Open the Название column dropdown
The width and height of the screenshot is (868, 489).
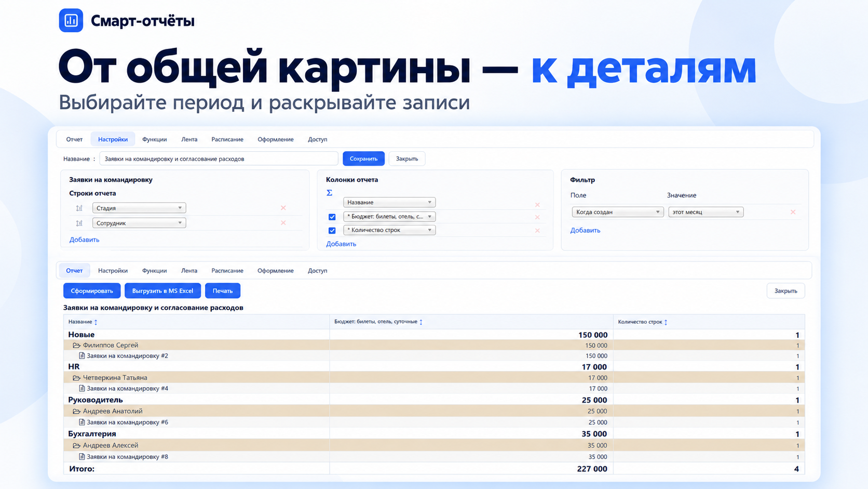(389, 202)
